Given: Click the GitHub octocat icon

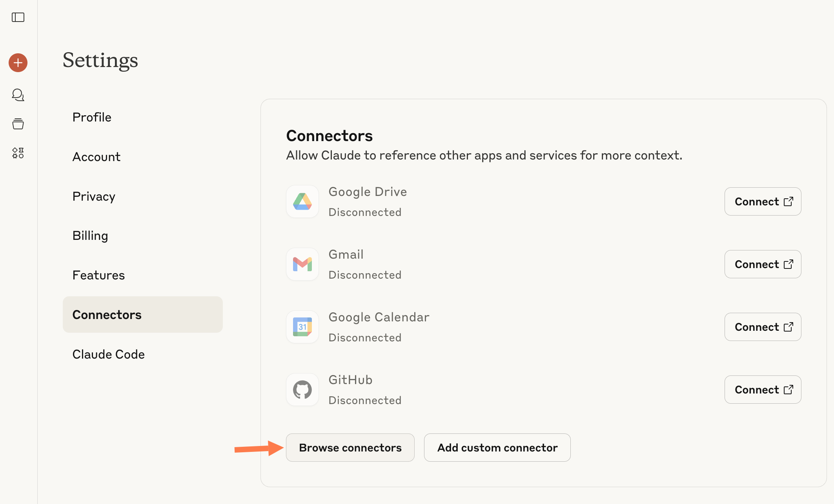Looking at the screenshot, I should pyautogui.click(x=302, y=390).
